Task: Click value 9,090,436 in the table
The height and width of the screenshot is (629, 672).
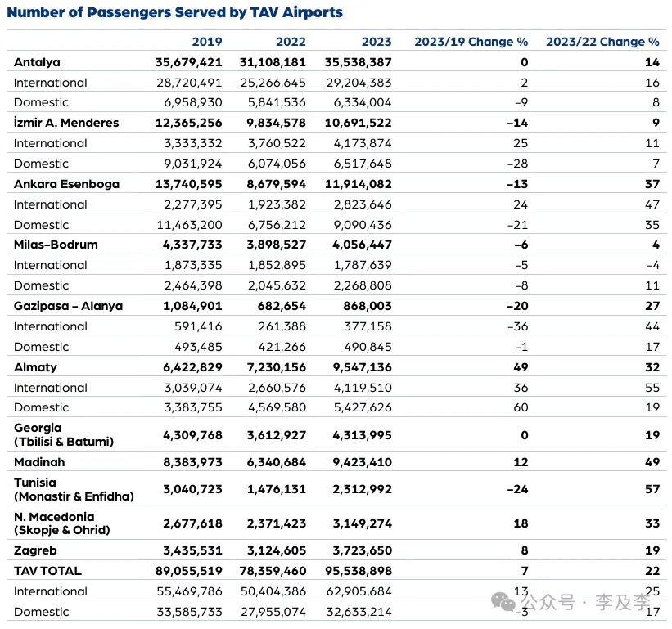Action: pyautogui.click(x=363, y=225)
